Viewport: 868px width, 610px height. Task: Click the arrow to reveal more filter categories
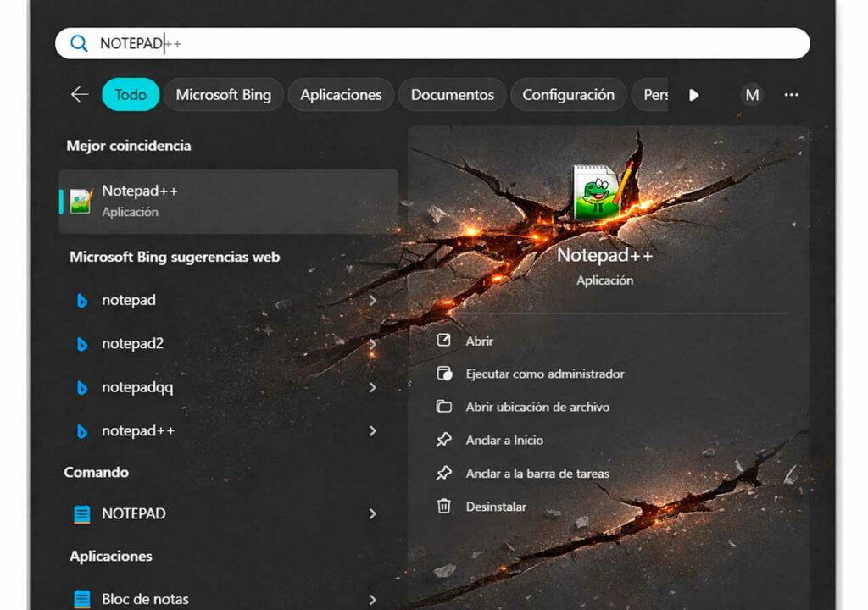point(694,95)
